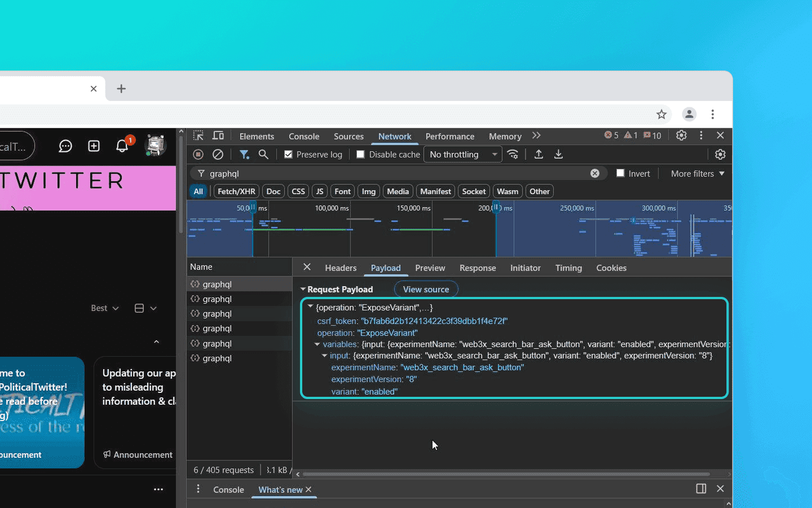This screenshot has width=812, height=508.
Task: Open network conditions wifi icon
Action: click(x=513, y=155)
